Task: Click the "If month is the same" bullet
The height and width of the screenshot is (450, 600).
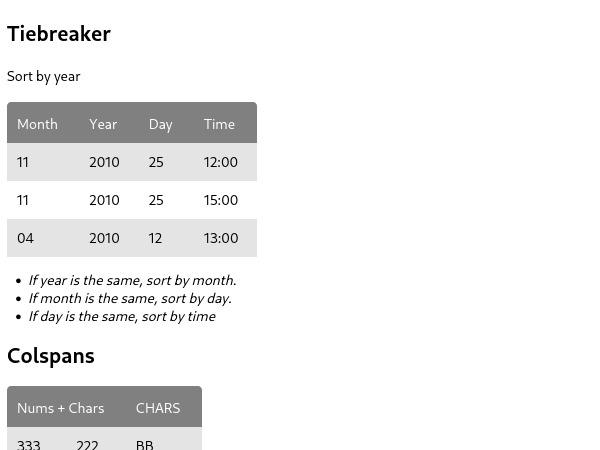Action: (x=130, y=298)
